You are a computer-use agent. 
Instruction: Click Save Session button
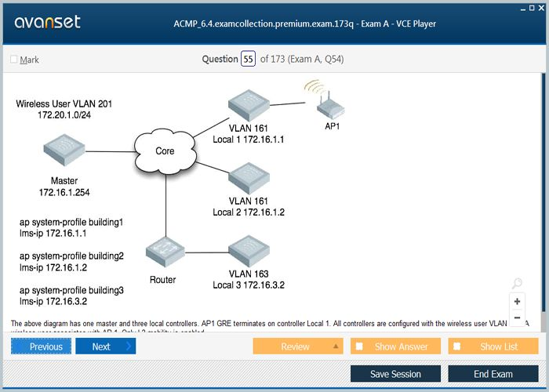click(395, 374)
